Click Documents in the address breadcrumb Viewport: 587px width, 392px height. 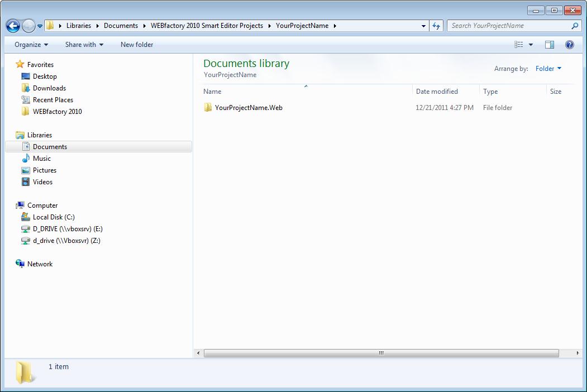point(121,26)
